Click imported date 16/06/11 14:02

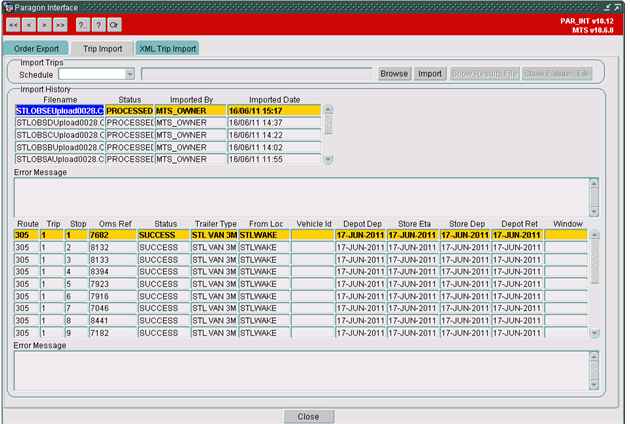[x=274, y=147]
